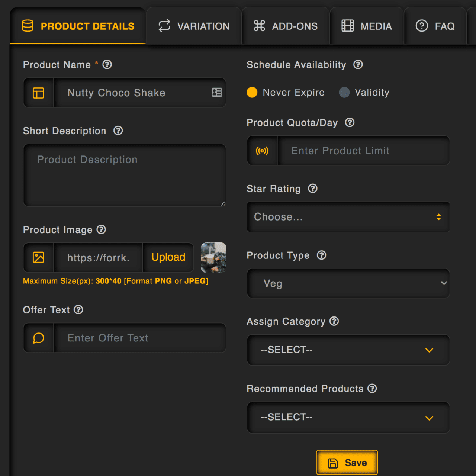Click the help icon next to Schedule Availability
Screen dimensions: 476x476
point(358,65)
